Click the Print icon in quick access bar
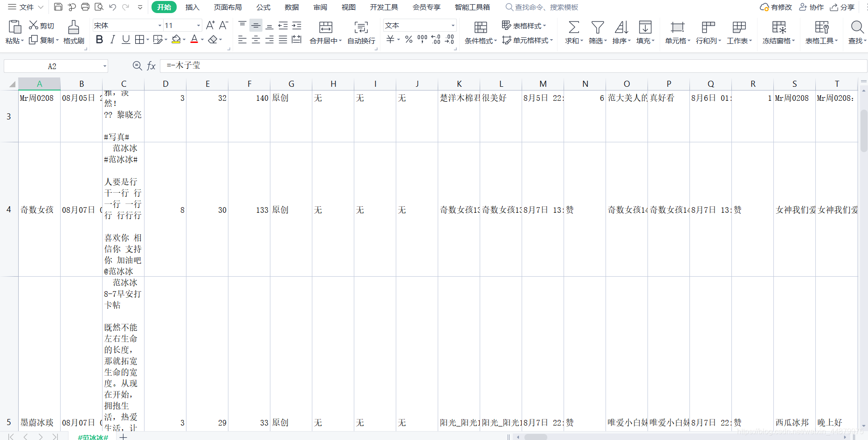This screenshot has width=868, height=440. coord(85,7)
